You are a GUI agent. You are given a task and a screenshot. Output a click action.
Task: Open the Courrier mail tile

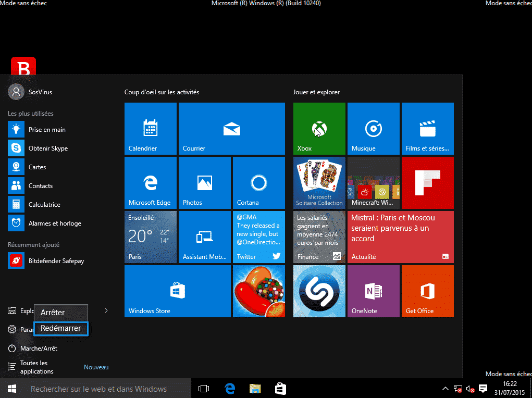coord(231,129)
